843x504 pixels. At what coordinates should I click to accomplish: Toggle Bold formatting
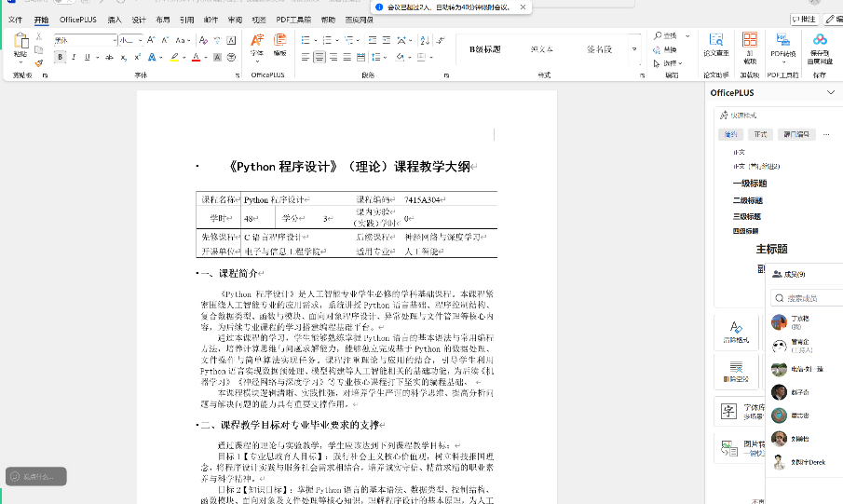tap(61, 57)
